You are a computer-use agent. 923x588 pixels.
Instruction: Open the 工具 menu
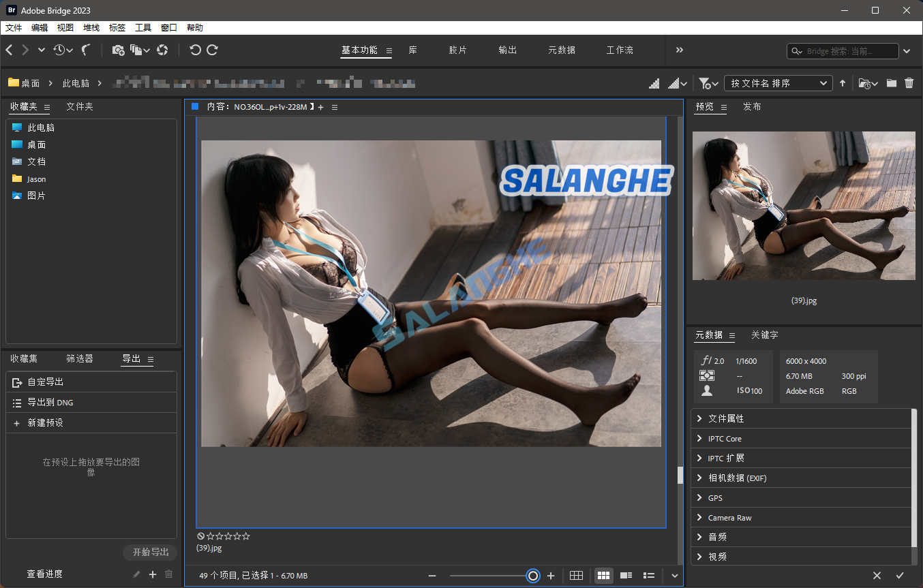tap(143, 28)
